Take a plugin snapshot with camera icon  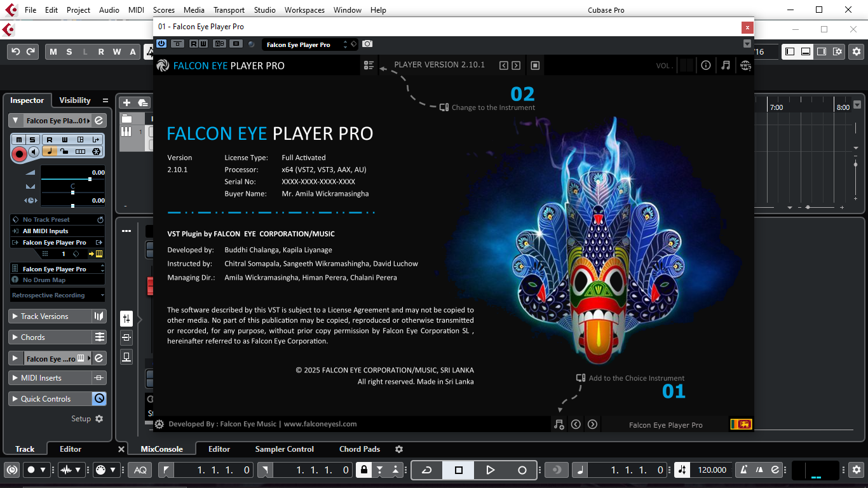[367, 44]
